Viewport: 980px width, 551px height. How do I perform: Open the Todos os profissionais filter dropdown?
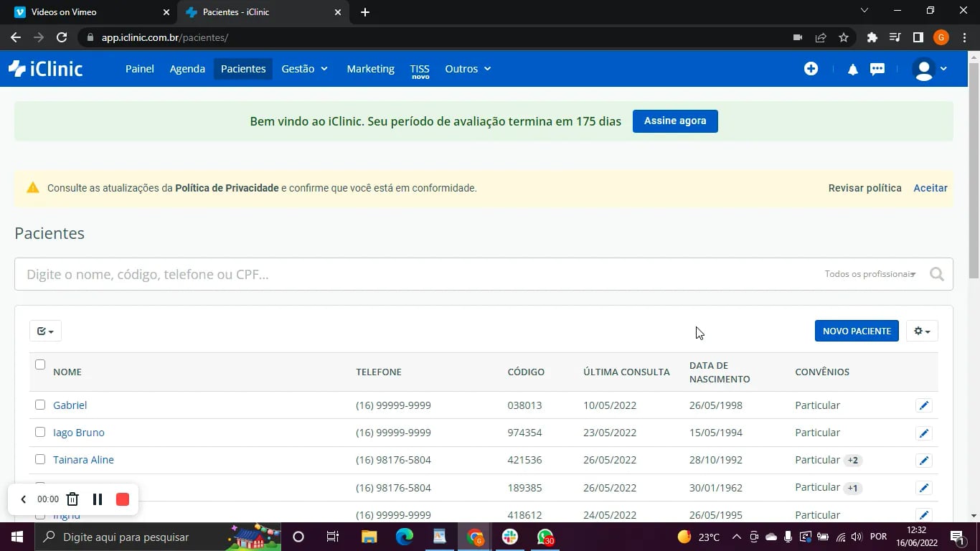pyautogui.click(x=870, y=274)
